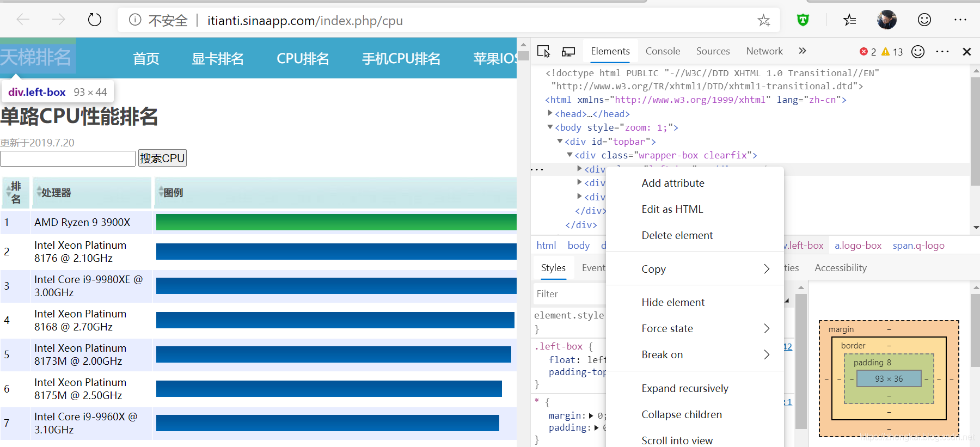Open the favorites list icon
This screenshot has width=980, height=447.
(x=849, y=21)
